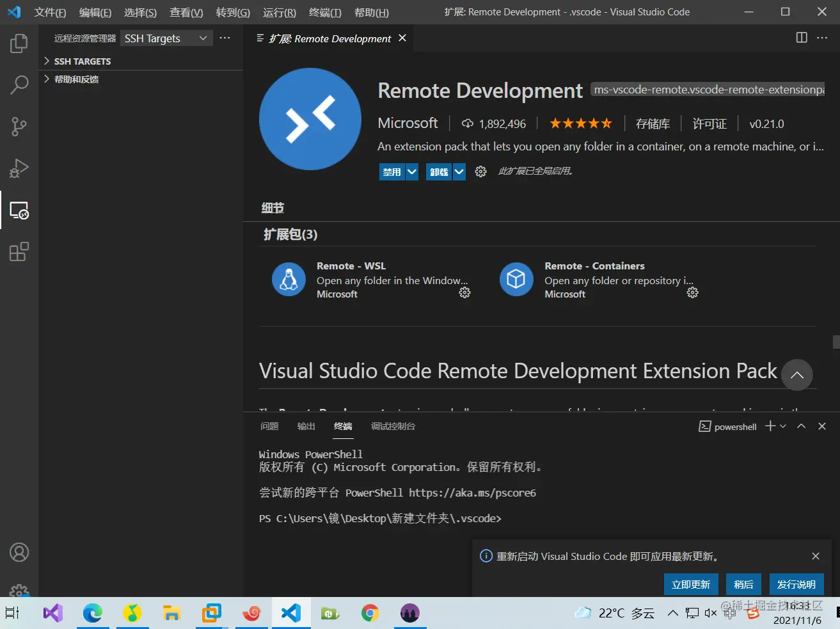Open the 许可证 link
840x629 pixels.
tap(709, 123)
